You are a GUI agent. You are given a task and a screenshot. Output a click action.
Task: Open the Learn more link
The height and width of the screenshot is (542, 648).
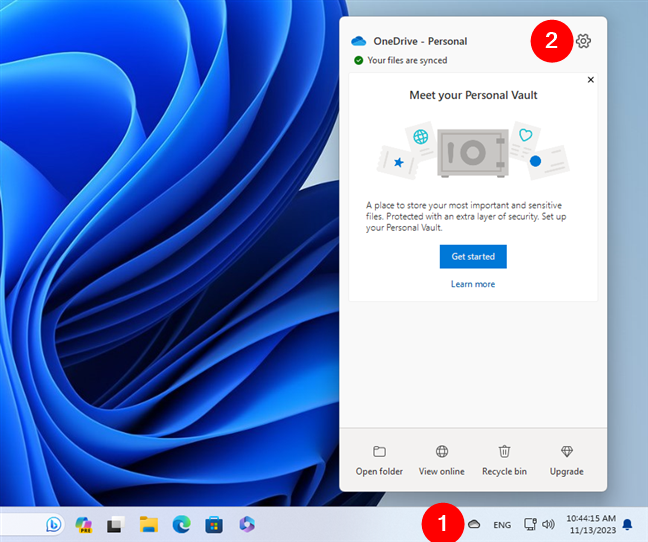(473, 284)
